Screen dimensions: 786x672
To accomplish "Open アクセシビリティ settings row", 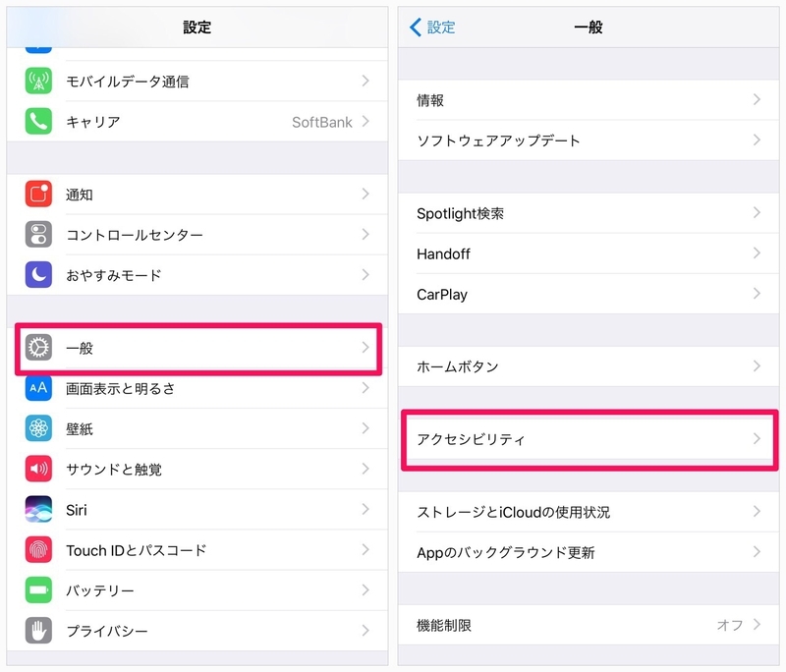I will coord(589,439).
